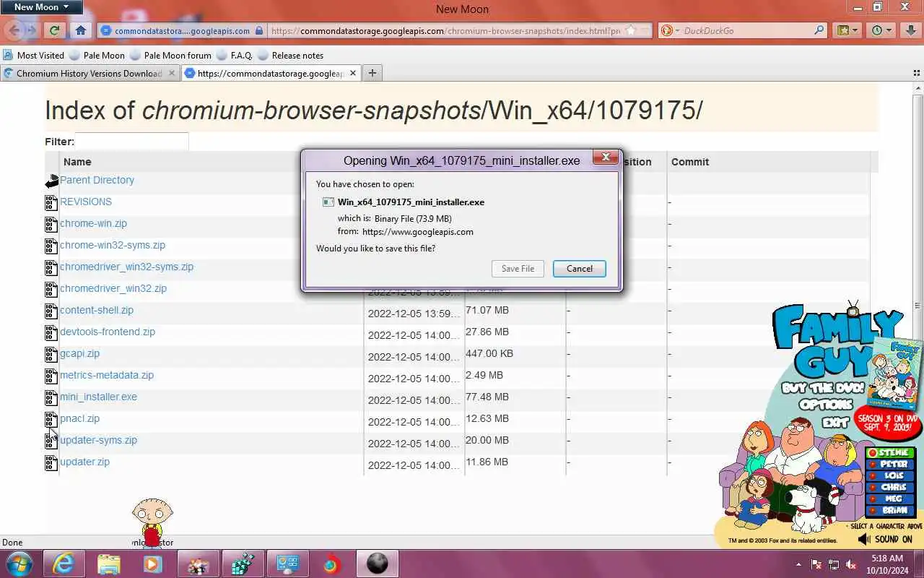Select Chris in Family Guy character list
The image size is (924, 578).
tap(890, 488)
